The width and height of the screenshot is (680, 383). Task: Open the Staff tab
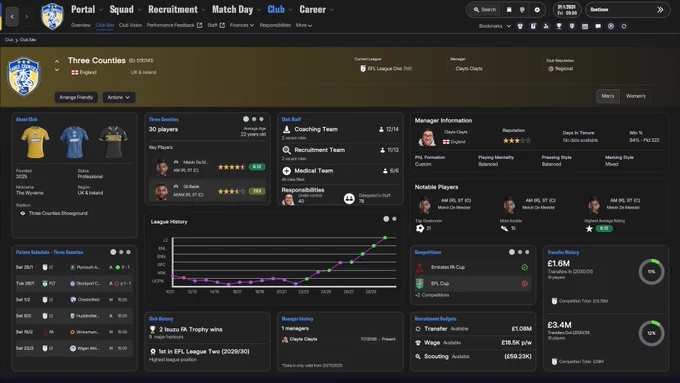(216, 25)
